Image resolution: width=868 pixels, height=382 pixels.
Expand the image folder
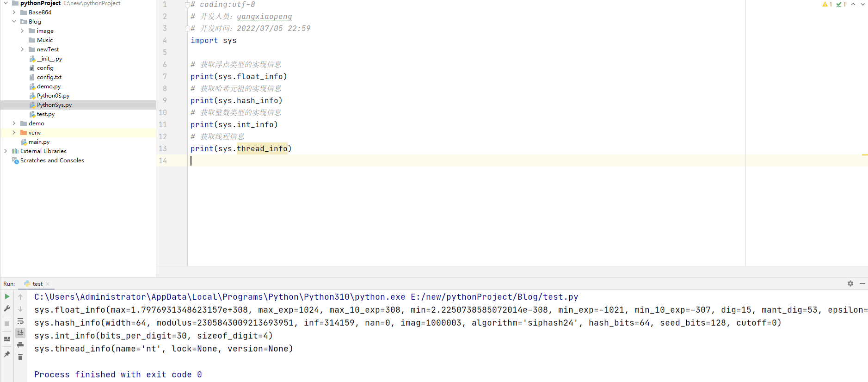22,31
